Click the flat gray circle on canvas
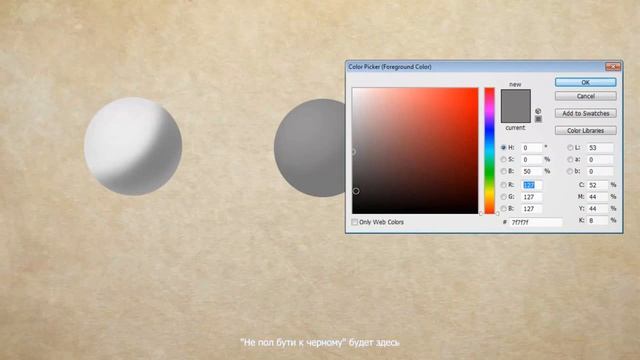 tap(310, 148)
